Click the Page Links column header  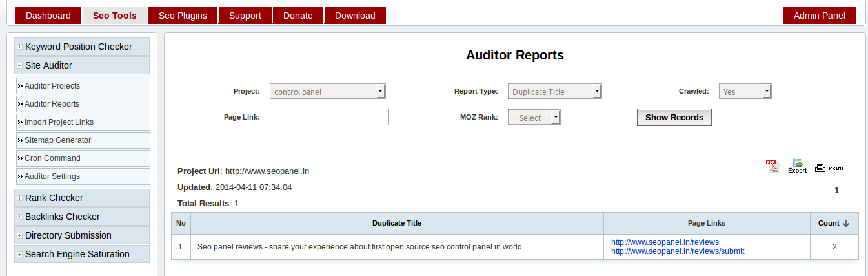707,223
